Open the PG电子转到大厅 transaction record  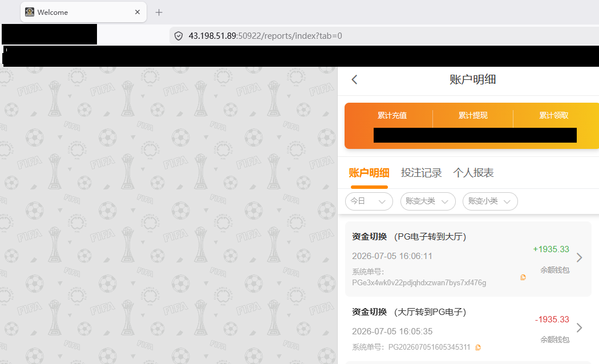(468, 259)
